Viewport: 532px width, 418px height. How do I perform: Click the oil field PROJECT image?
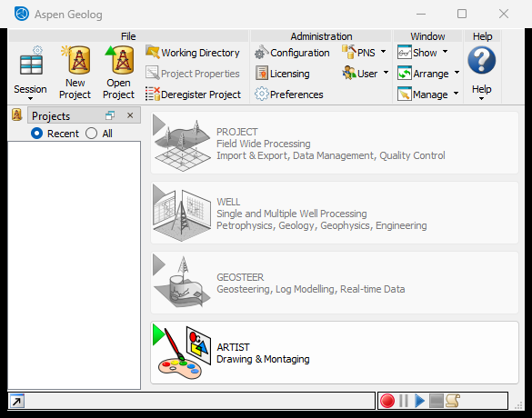[183, 145]
